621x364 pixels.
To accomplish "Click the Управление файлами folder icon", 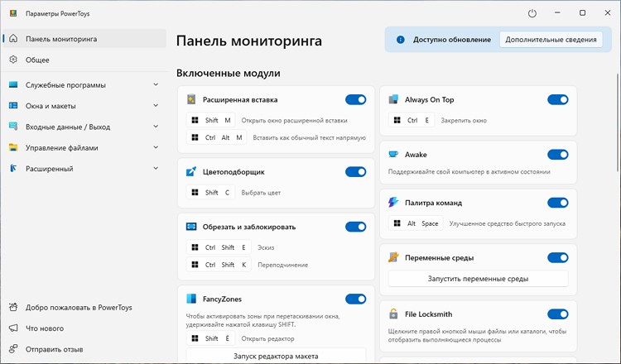I will pos(13,147).
